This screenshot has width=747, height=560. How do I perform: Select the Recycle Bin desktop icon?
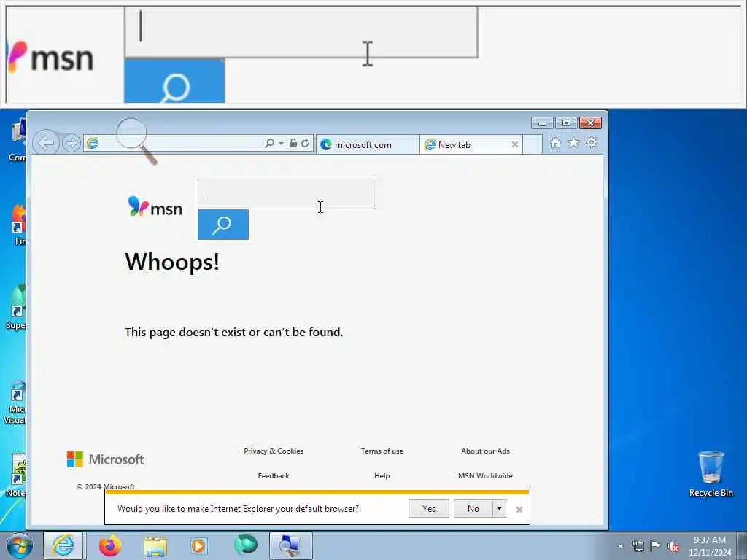[711, 474]
